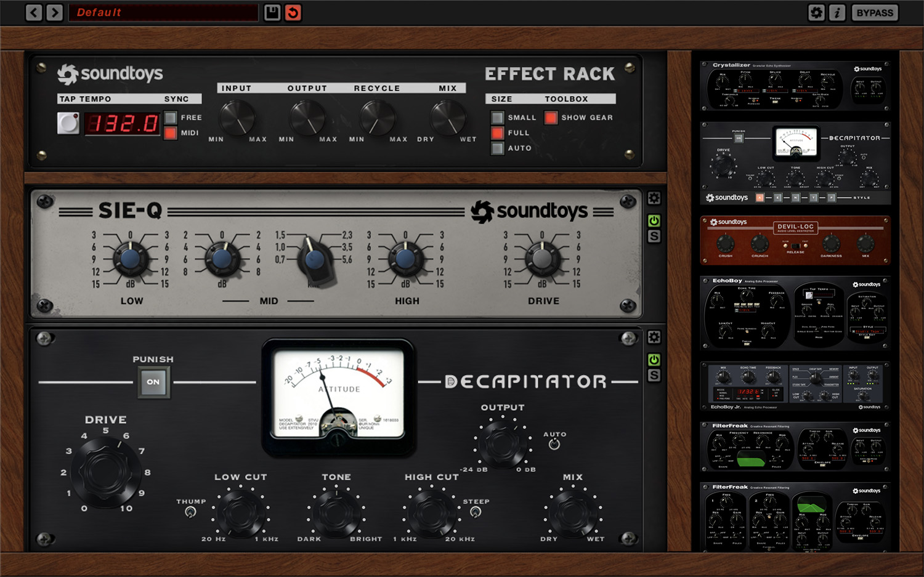Select the dual-band FilterFreak at list bottom

[x=795, y=517]
